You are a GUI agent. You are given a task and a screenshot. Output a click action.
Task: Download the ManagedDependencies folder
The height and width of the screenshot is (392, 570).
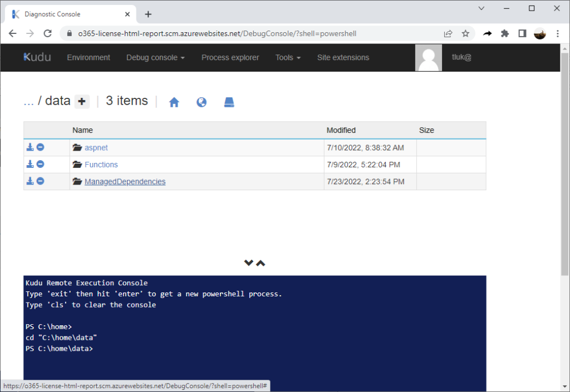click(x=30, y=181)
